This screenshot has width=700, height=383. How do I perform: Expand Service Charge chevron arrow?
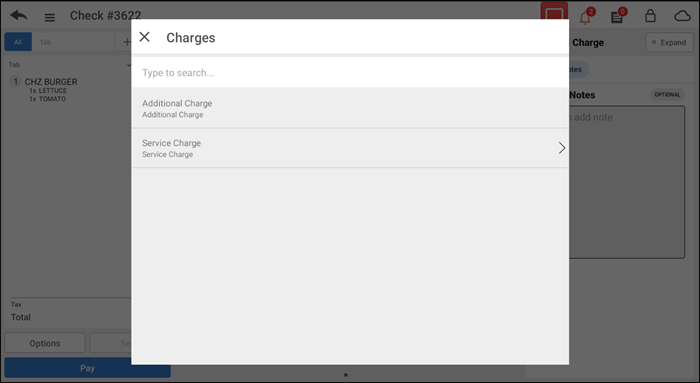[x=562, y=148]
